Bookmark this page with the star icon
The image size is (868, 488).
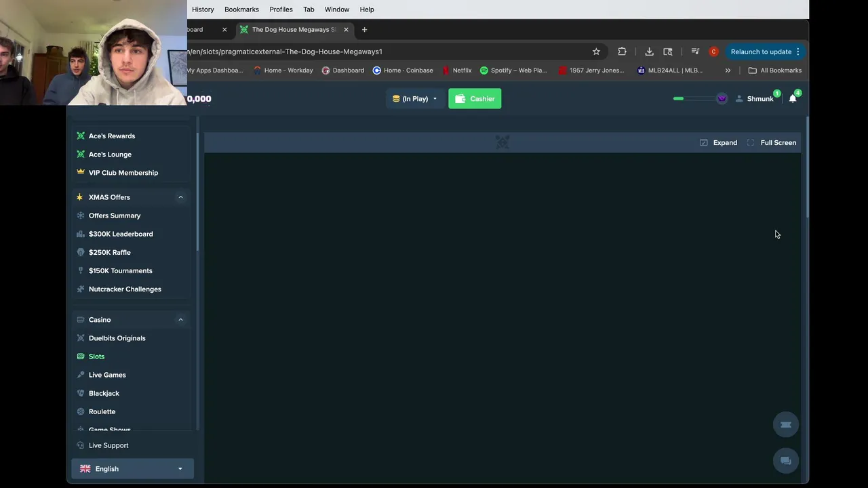(x=596, y=52)
